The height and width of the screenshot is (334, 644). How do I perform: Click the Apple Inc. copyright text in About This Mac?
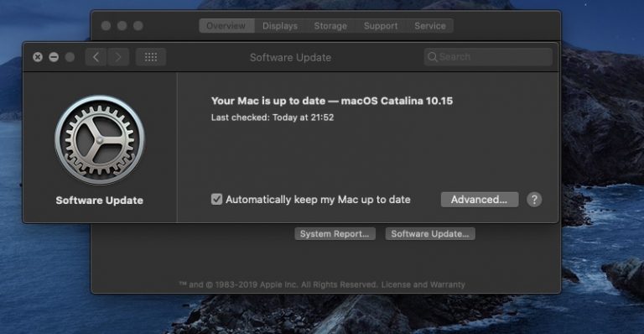278,284
